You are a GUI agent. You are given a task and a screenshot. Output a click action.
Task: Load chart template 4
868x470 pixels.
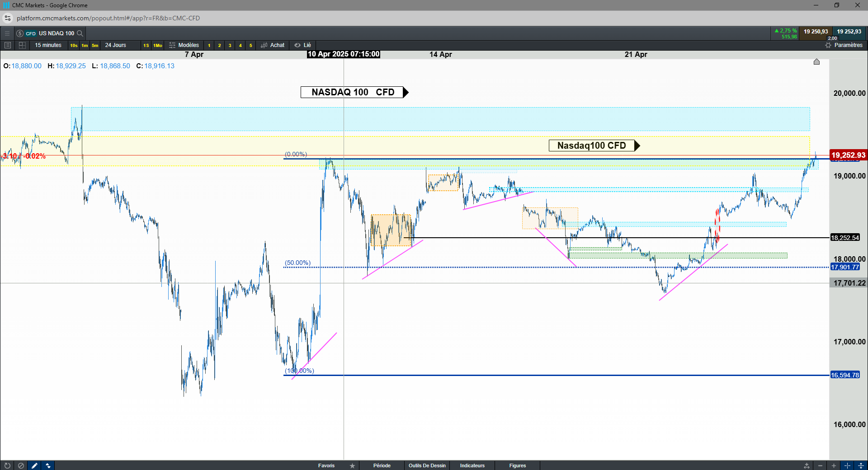click(x=240, y=45)
